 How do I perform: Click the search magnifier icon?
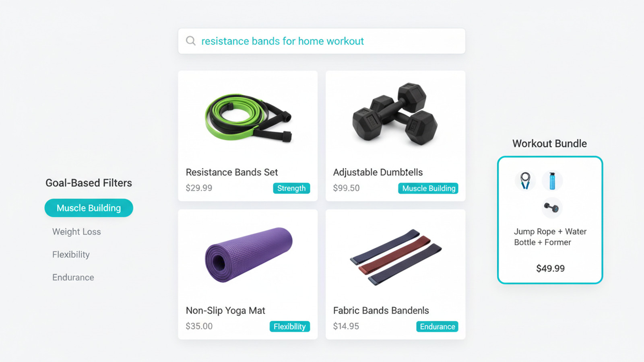coord(191,41)
